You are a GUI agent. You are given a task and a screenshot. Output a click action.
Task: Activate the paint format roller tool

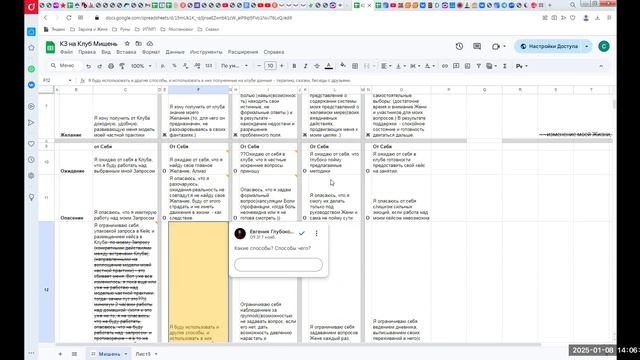(x=122, y=66)
